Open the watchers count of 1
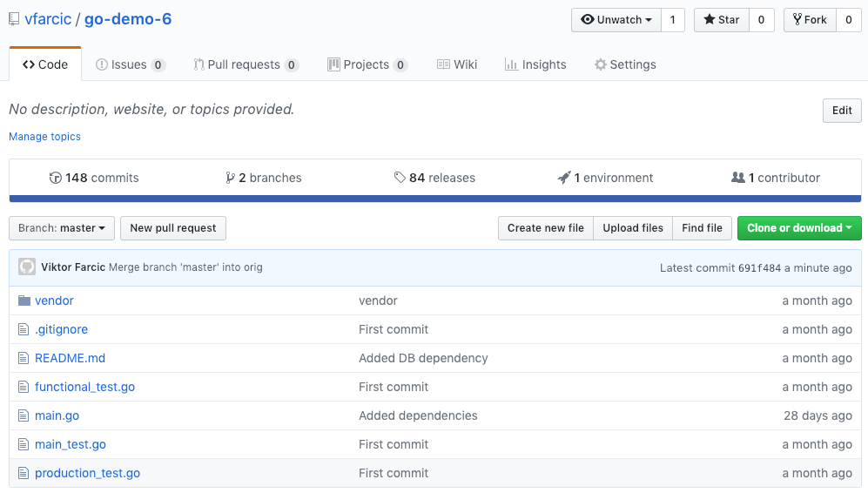The width and height of the screenshot is (868, 493). (673, 20)
